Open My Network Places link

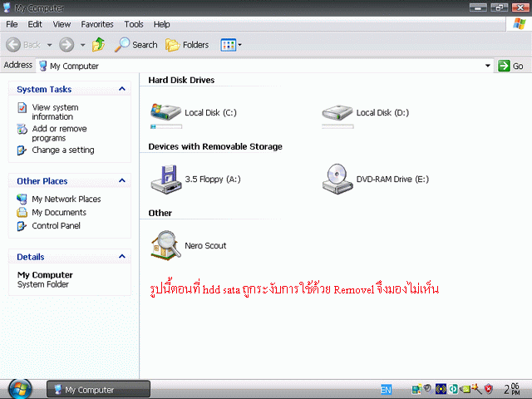pos(66,199)
